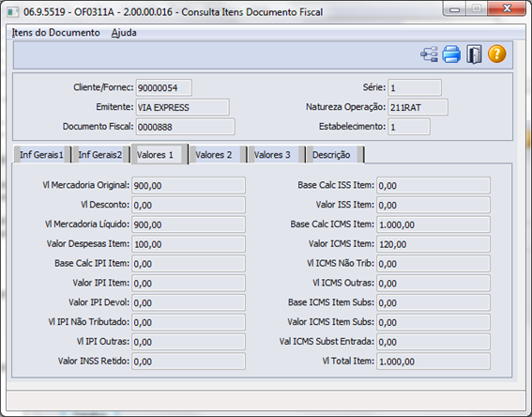Switch to the Valores 2 tab

[x=218, y=155]
